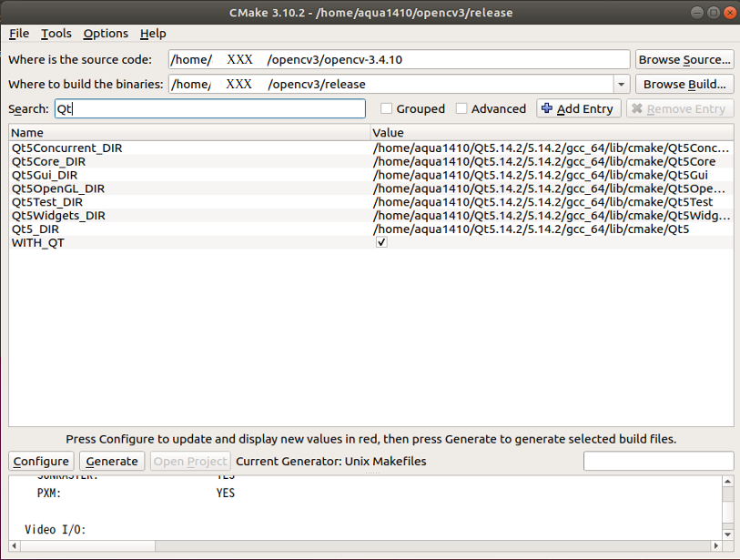Click the empty field beside Current Generator
The width and height of the screenshot is (740, 560).
point(658,461)
